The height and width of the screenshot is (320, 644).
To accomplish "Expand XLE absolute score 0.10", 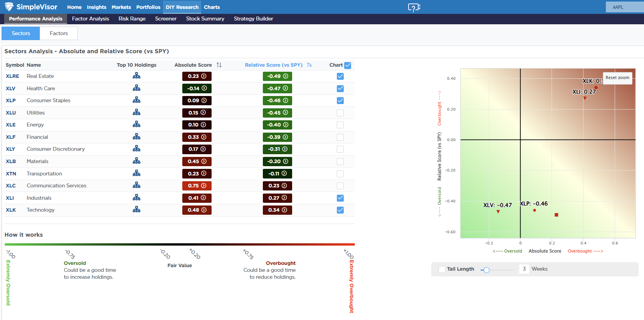I will click(197, 125).
